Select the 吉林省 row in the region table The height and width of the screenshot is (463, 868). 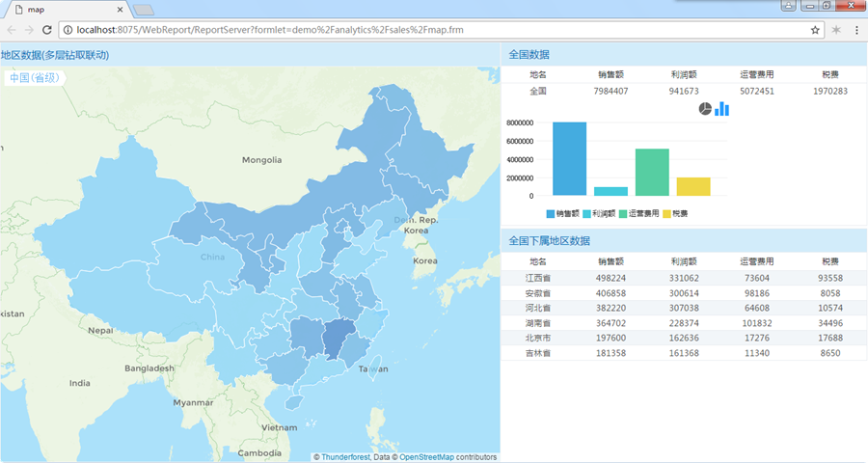pos(684,353)
